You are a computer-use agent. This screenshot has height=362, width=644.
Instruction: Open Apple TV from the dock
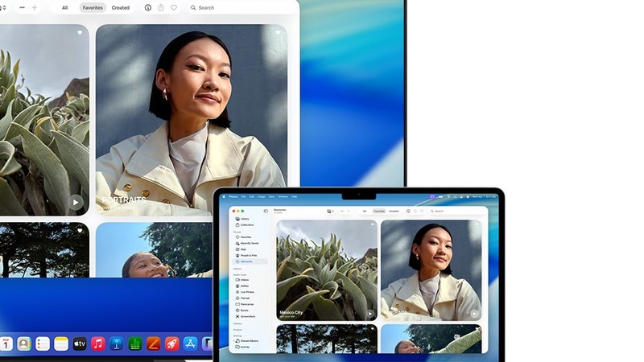[79, 344]
